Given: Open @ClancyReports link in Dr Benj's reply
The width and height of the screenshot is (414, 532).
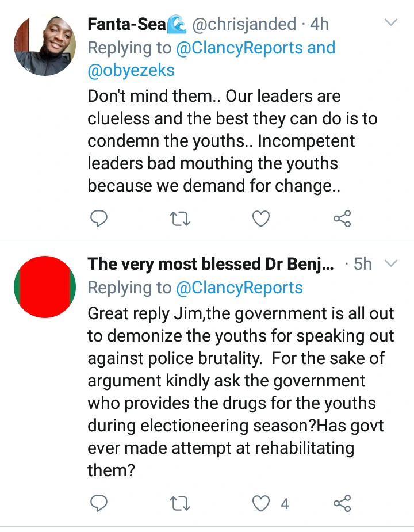Looking at the screenshot, I should click(x=239, y=287).
